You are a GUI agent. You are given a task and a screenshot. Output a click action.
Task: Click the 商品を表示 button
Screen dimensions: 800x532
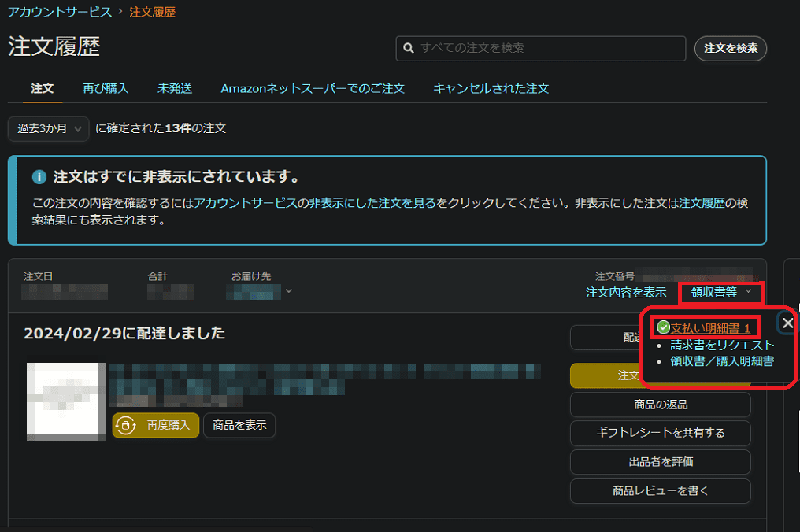[239, 425]
